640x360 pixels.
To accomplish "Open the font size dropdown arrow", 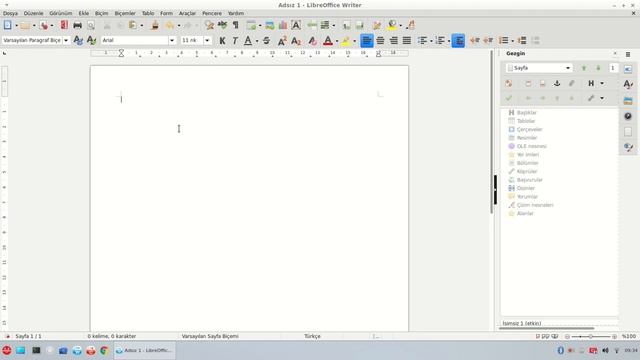I will tap(207, 40).
